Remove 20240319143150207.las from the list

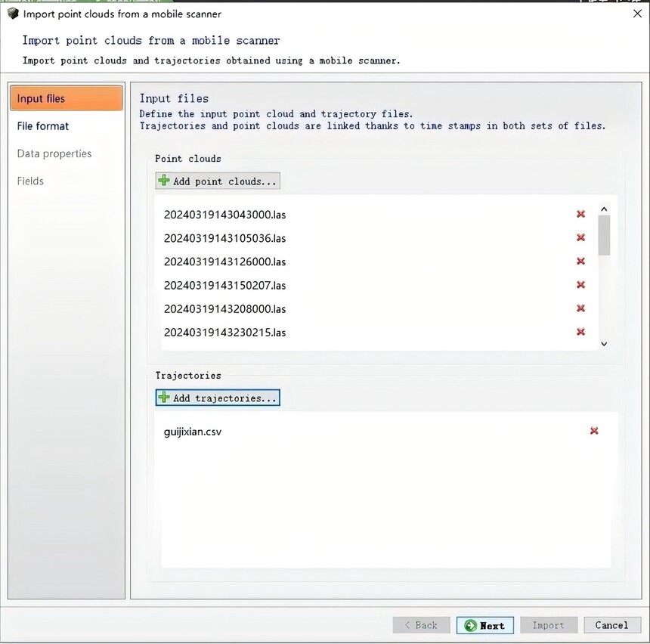[580, 285]
